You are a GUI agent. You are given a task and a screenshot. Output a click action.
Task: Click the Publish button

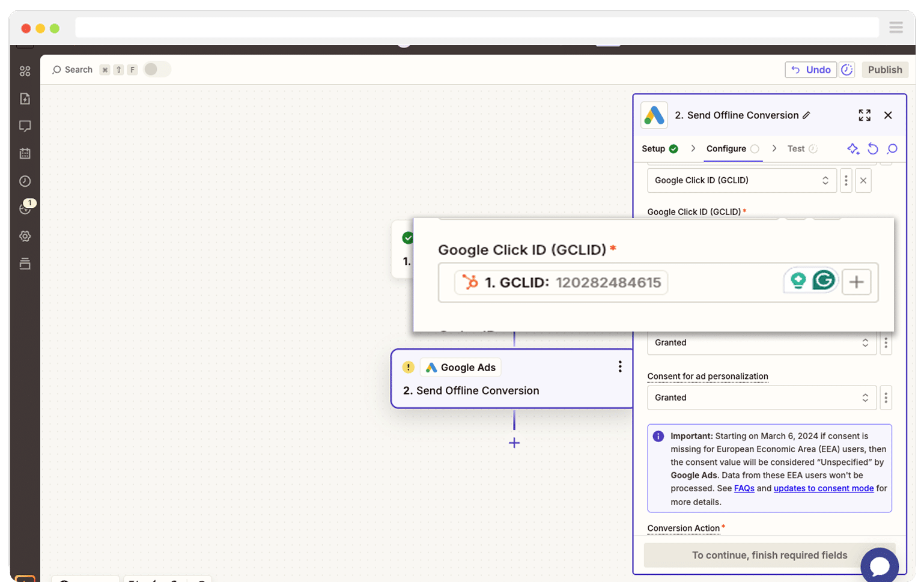click(x=884, y=70)
